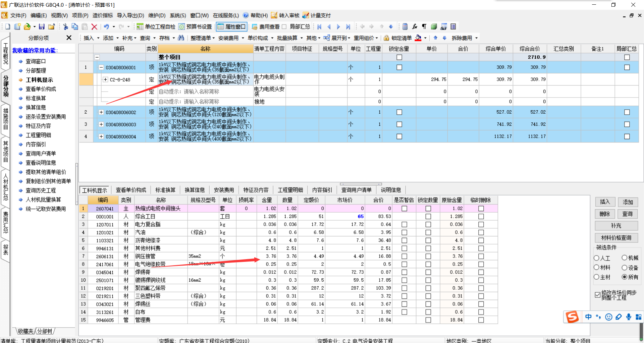This screenshot has height=343, width=644.
Task: Click the 删除 button
Action: 605,214
